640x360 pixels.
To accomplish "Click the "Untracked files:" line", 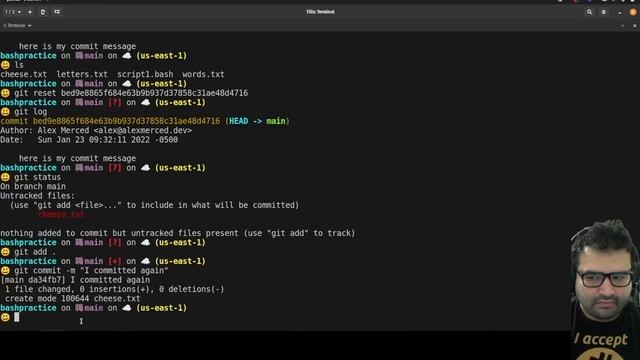I will [38, 196].
